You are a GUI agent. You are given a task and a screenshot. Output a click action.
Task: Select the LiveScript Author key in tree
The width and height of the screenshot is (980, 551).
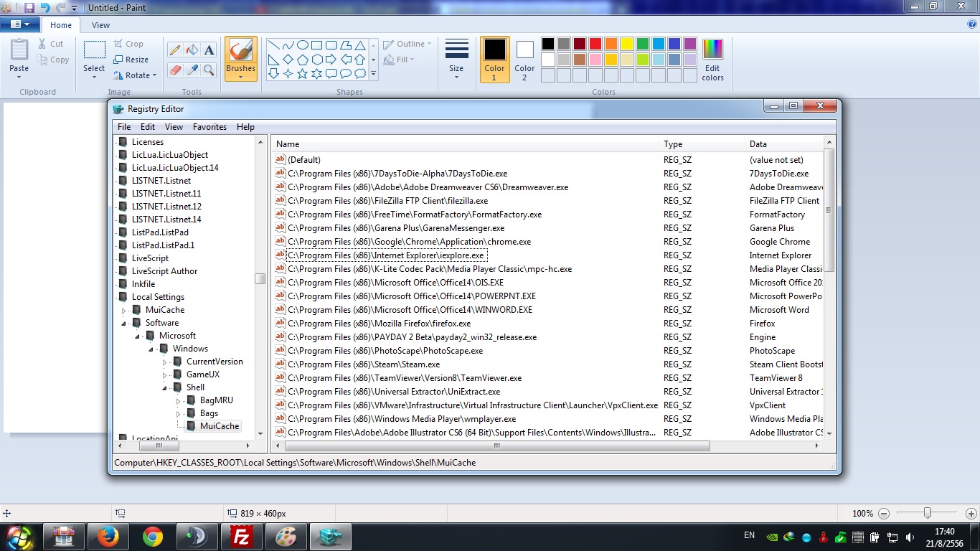coord(164,271)
